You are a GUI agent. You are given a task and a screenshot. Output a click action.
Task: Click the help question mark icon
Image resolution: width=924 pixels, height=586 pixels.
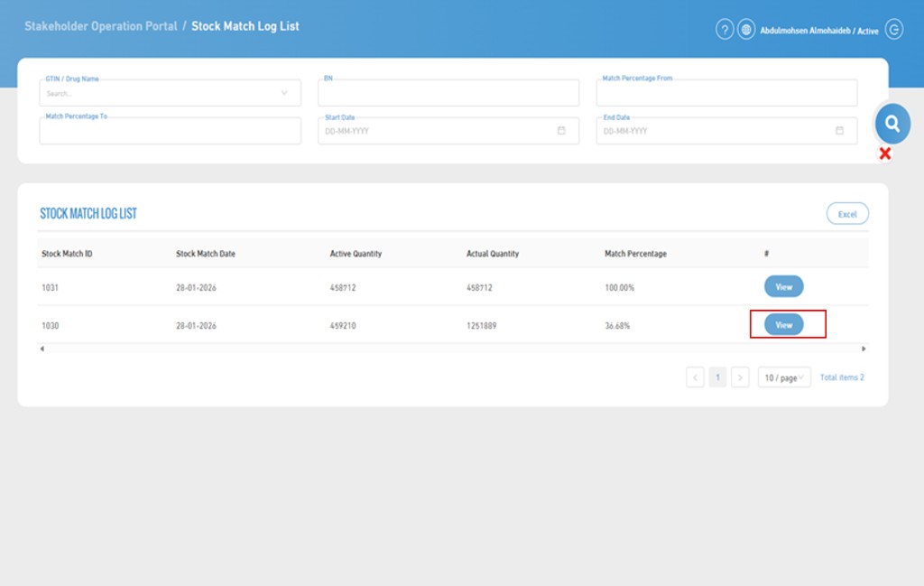point(725,30)
